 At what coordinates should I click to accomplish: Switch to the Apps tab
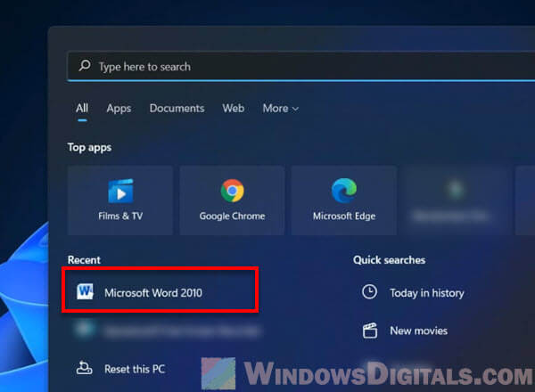click(119, 109)
